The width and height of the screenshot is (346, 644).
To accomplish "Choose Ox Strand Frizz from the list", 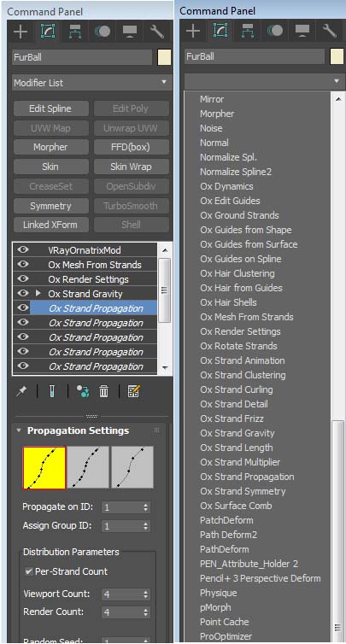I will pyautogui.click(x=232, y=419).
